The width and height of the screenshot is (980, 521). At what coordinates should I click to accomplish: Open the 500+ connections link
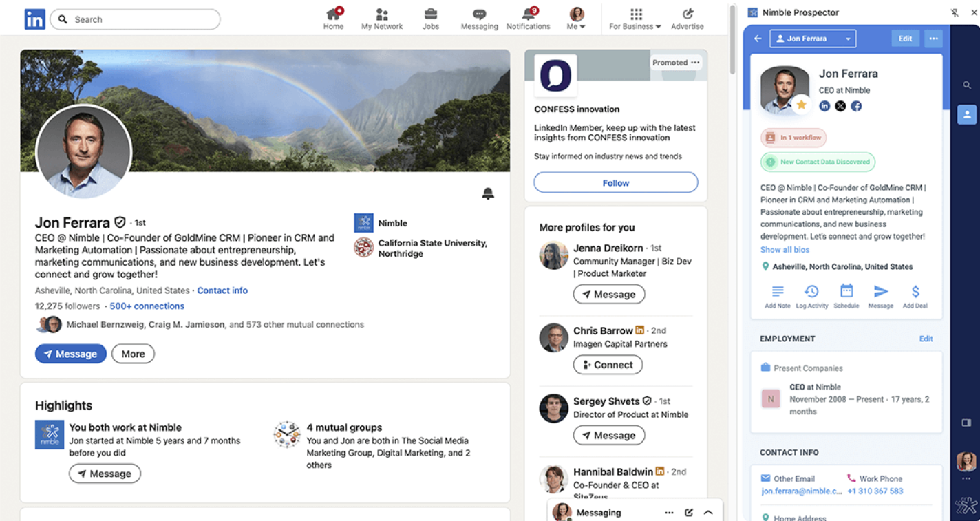(147, 306)
